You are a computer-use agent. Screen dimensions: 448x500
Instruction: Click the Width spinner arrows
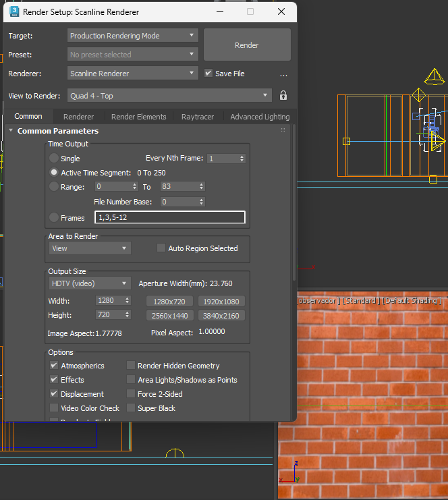[127, 301]
